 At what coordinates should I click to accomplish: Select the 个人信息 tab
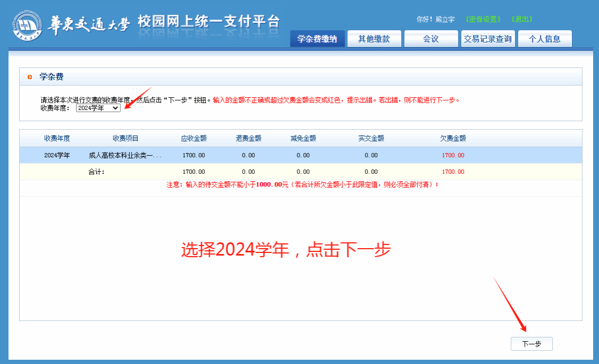coord(544,39)
